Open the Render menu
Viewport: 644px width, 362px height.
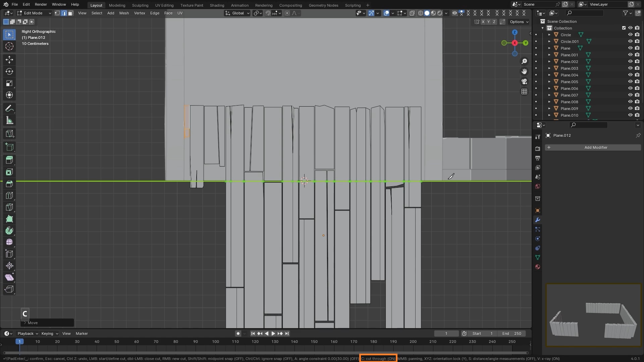(41, 4)
